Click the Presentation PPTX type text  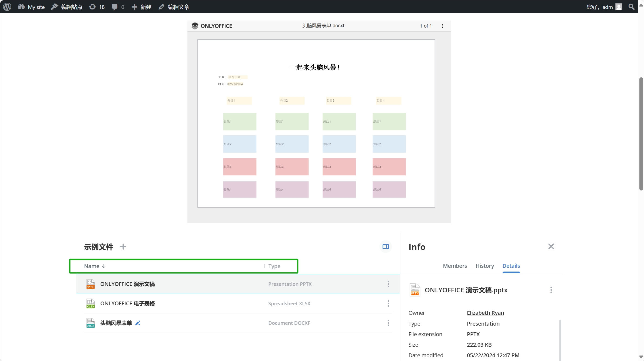click(x=290, y=284)
